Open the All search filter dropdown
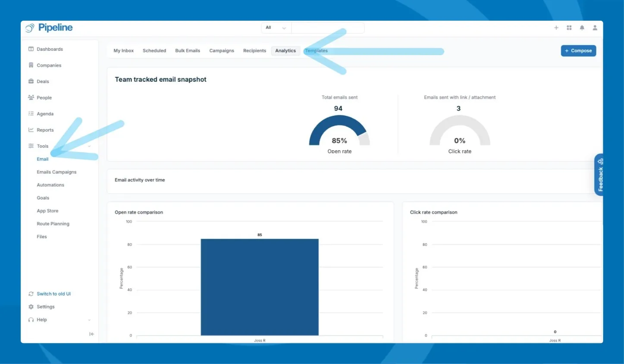The width and height of the screenshot is (624, 364). click(276, 28)
